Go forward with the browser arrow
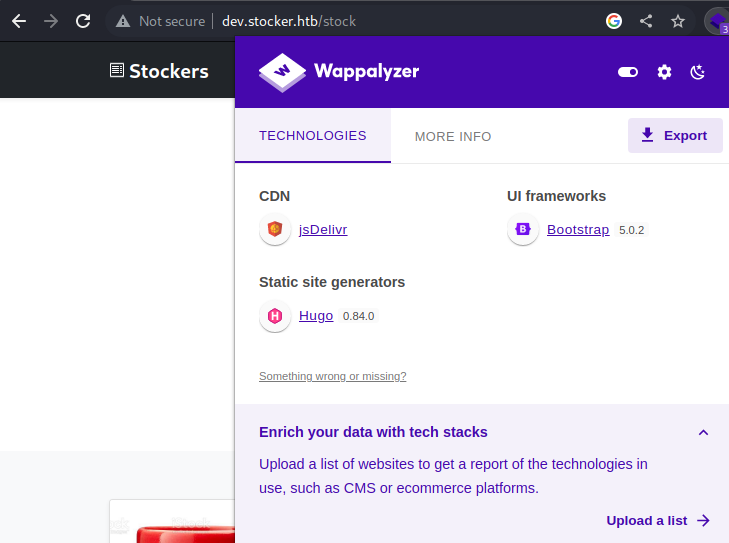 (x=51, y=21)
